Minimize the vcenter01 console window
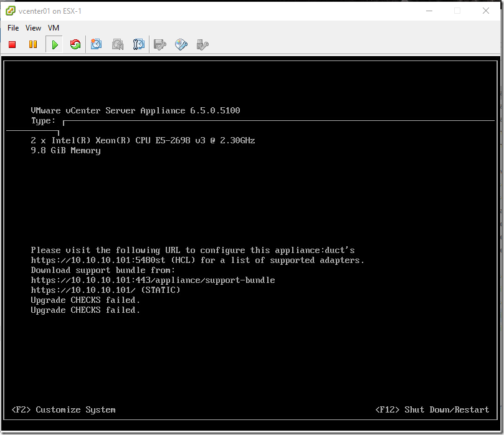This screenshot has height=435, width=504. pos(429,11)
